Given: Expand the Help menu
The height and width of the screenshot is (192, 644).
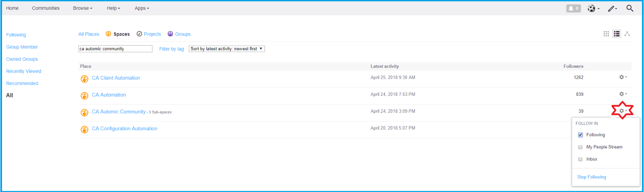Looking at the screenshot, I should 113,8.
